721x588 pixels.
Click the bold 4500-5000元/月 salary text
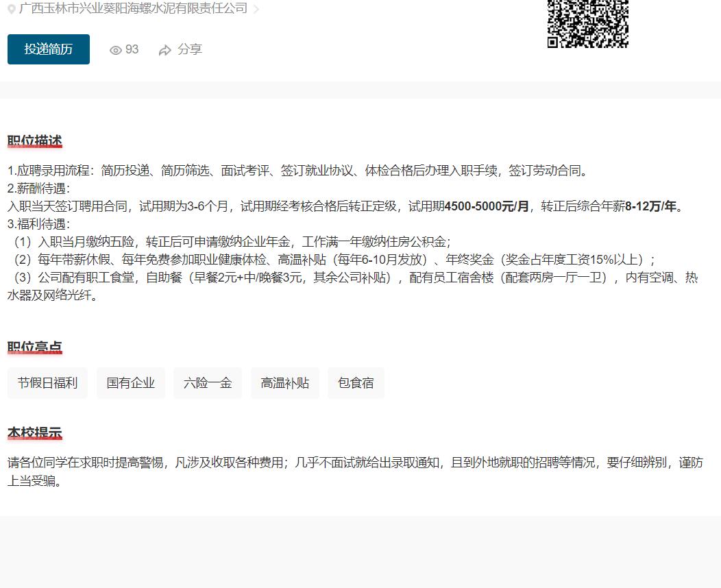click(x=487, y=206)
